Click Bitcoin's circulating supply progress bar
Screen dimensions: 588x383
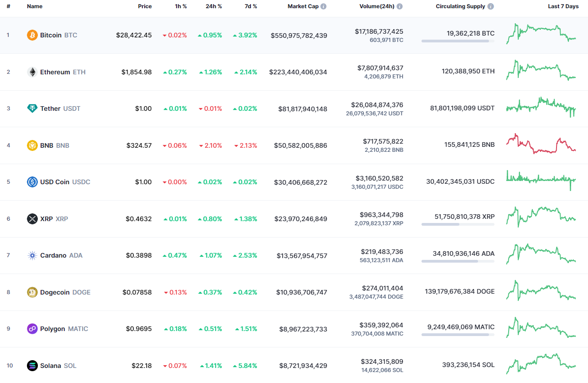pos(457,41)
